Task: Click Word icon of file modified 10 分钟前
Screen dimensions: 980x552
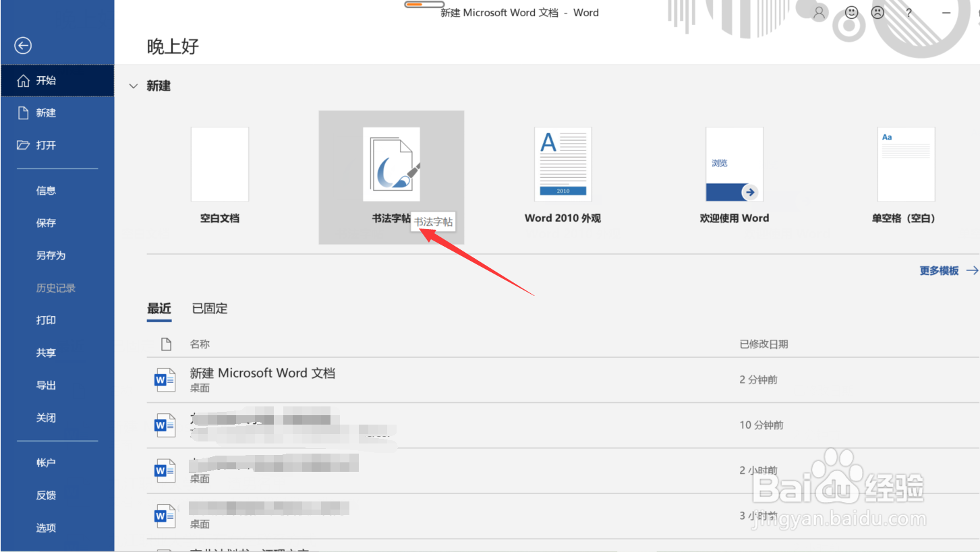Action: [165, 425]
